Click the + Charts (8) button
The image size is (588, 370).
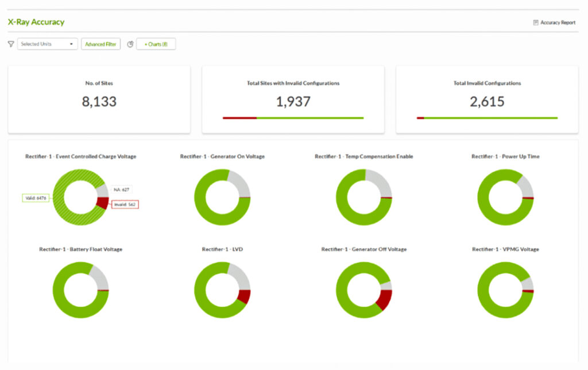(156, 44)
